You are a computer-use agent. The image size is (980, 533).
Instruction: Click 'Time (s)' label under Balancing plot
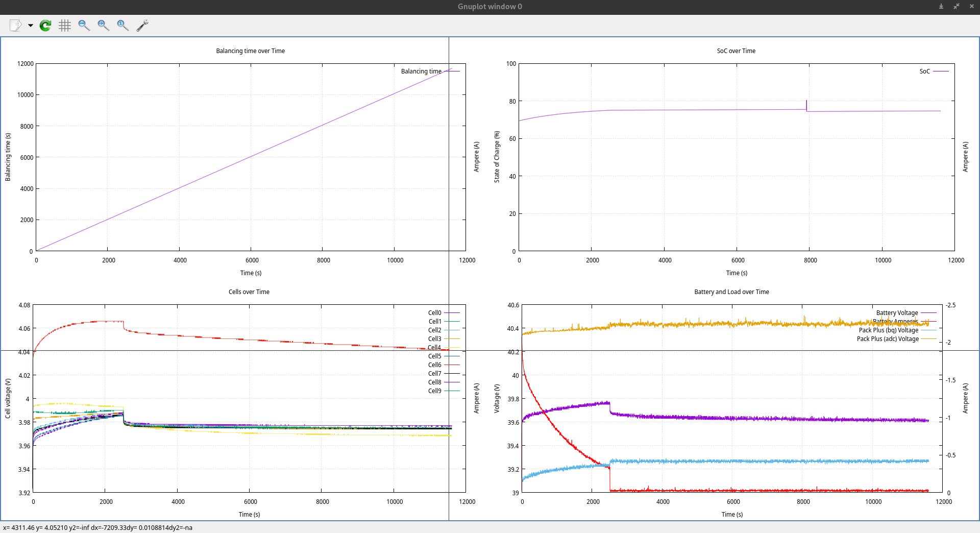tap(251, 273)
